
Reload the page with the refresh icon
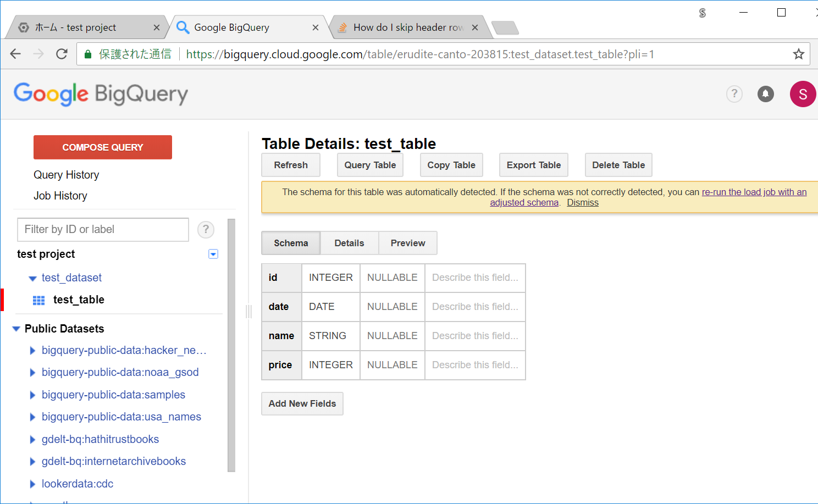(60, 54)
